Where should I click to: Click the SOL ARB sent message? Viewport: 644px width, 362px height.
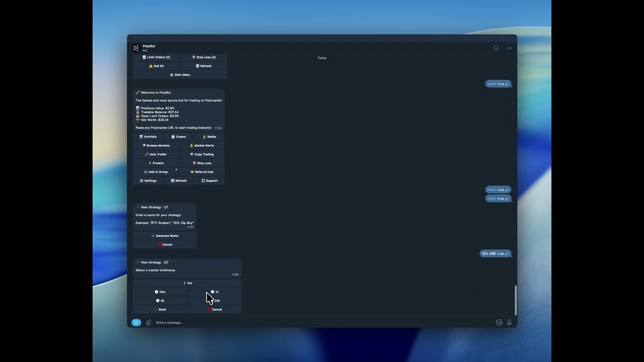pos(496,254)
